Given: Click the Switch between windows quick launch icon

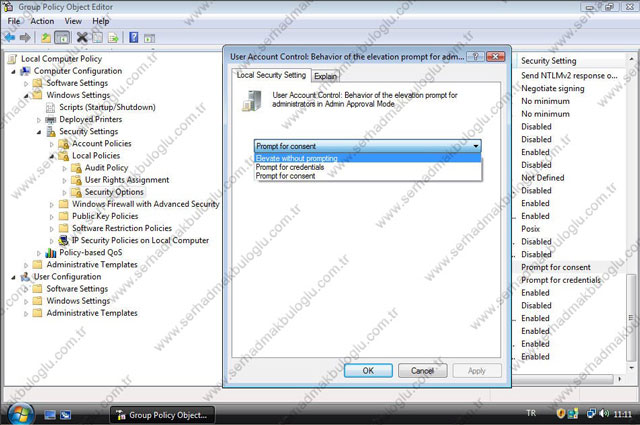Looking at the screenshot, I should click(65, 415).
